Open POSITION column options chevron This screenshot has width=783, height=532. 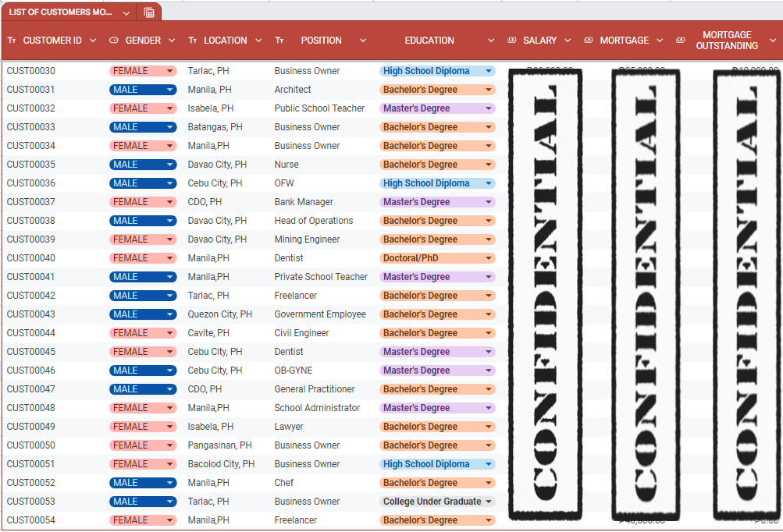pos(363,41)
